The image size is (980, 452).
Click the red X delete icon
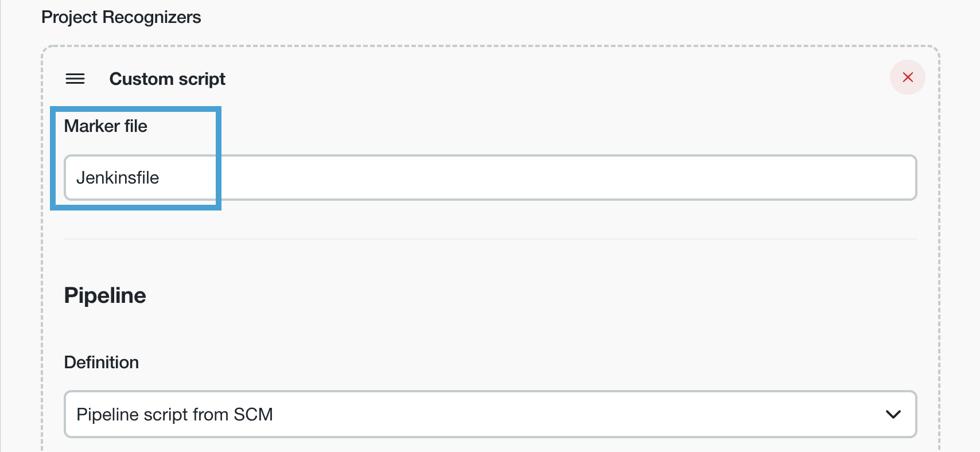907,77
